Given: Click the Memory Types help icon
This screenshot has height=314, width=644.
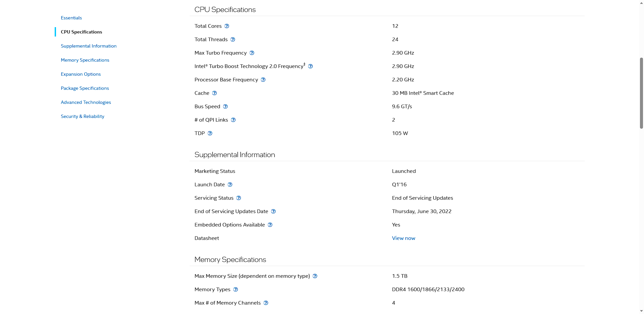Looking at the screenshot, I should (236, 290).
